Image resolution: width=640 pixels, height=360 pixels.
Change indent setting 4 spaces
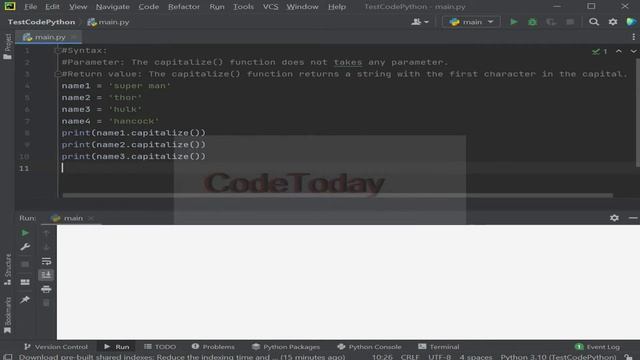476,357
